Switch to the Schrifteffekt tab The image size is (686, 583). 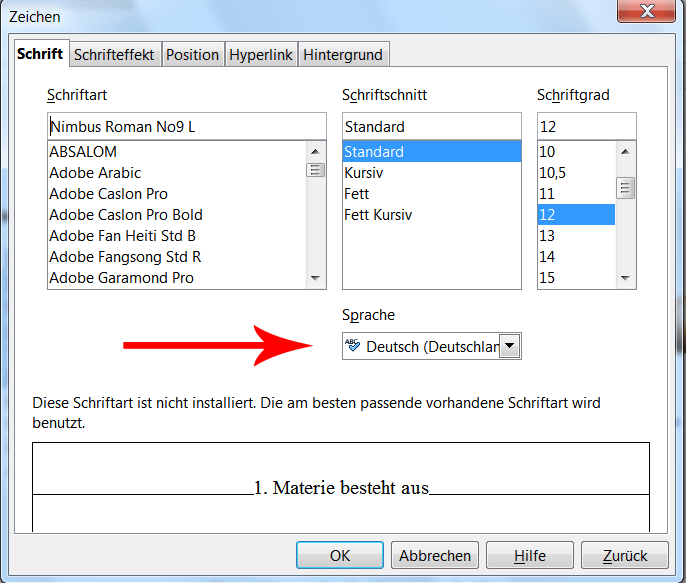click(114, 55)
